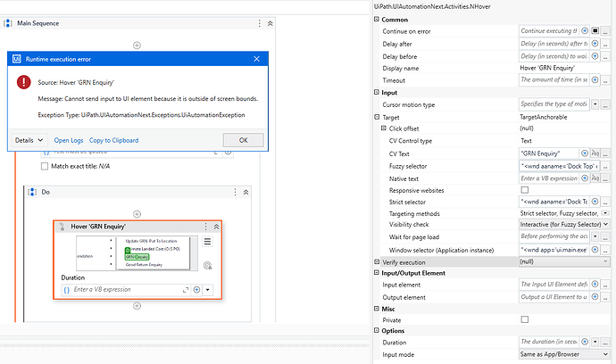Viewport: 616px width, 364px height.
Task: Click plus icon for Timeout property
Action: pyautogui.click(x=595, y=79)
